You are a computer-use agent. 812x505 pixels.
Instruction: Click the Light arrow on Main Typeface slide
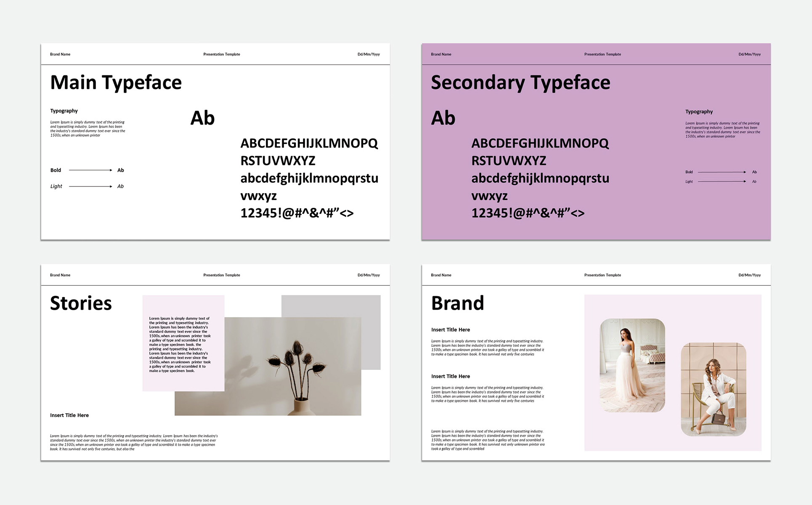click(90, 186)
